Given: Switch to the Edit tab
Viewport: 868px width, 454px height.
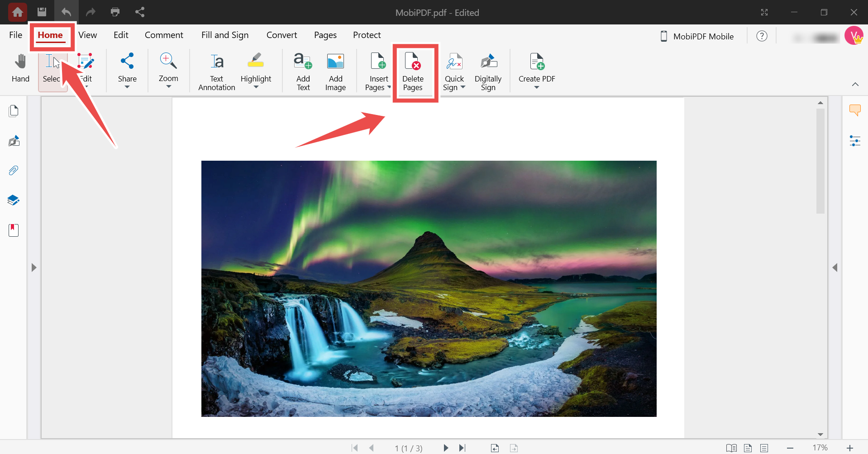Looking at the screenshot, I should click(121, 35).
